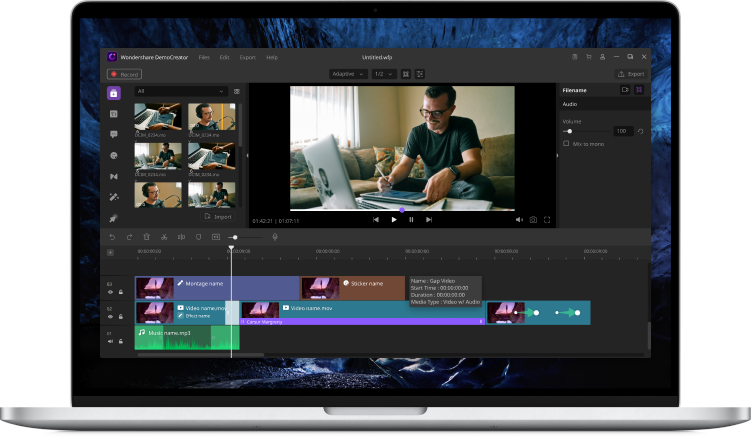Add a new track with plus icon

[110, 252]
